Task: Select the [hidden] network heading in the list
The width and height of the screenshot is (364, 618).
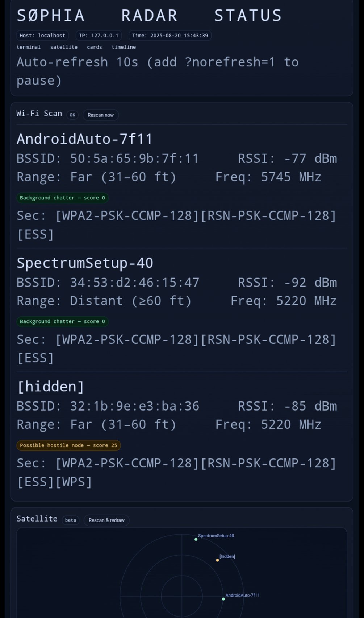Action: pyautogui.click(x=50, y=387)
